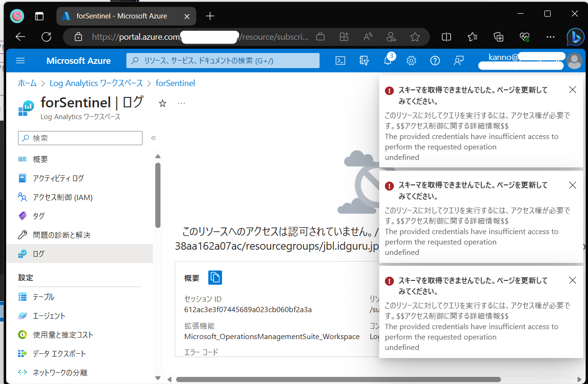
Task: Open the Bing sidebar button
Action: click(x=576, y=37)
